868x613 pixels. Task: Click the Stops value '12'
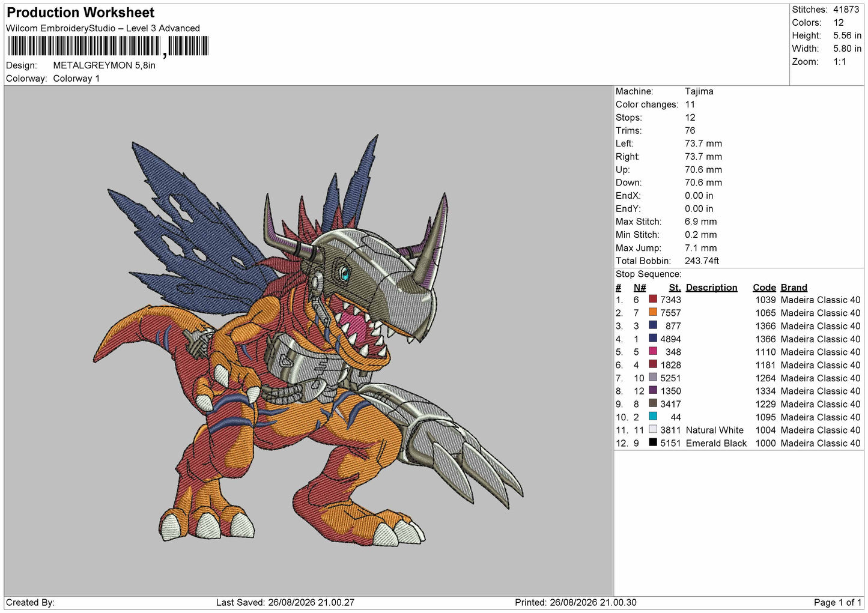pos(690,118)
